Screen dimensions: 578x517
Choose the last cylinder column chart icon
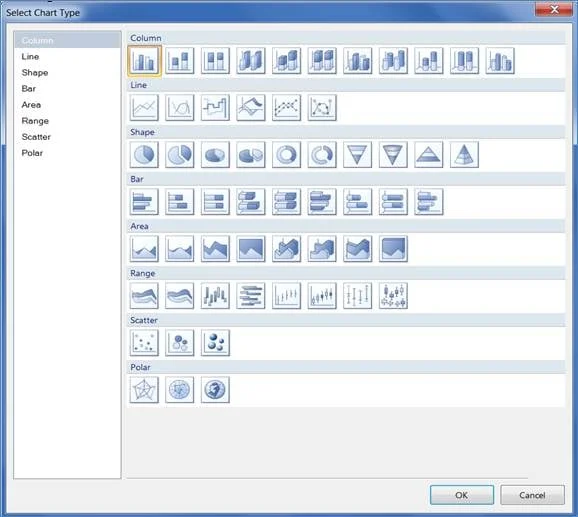point(500,61)
